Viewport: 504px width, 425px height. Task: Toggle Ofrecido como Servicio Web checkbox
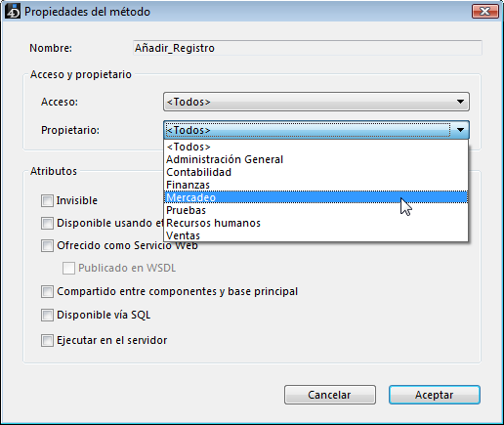click(47, 245)
